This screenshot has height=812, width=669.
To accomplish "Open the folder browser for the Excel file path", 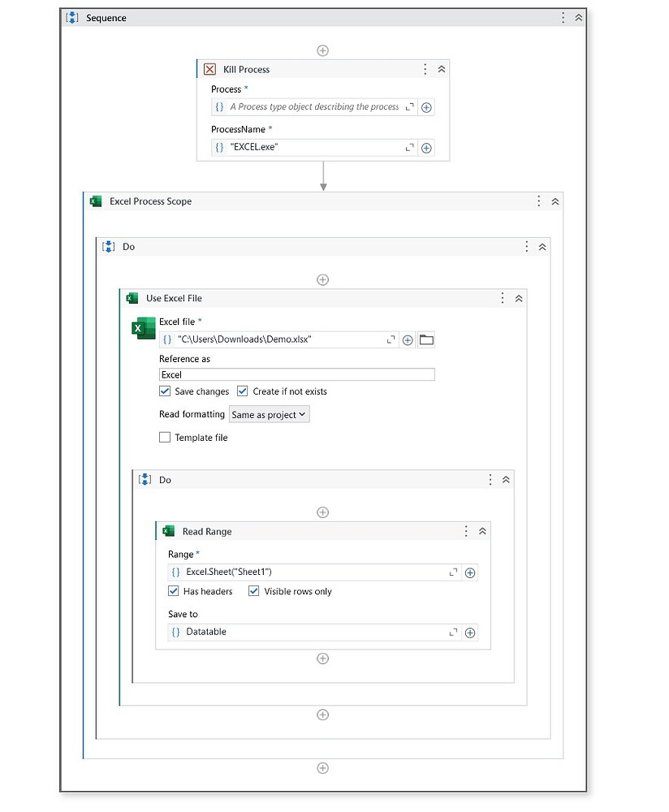I will [x=426, y=339].
